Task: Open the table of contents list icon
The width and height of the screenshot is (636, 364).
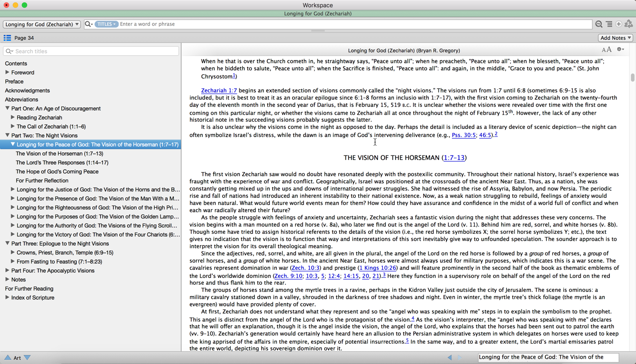Action: coord(7,38)
